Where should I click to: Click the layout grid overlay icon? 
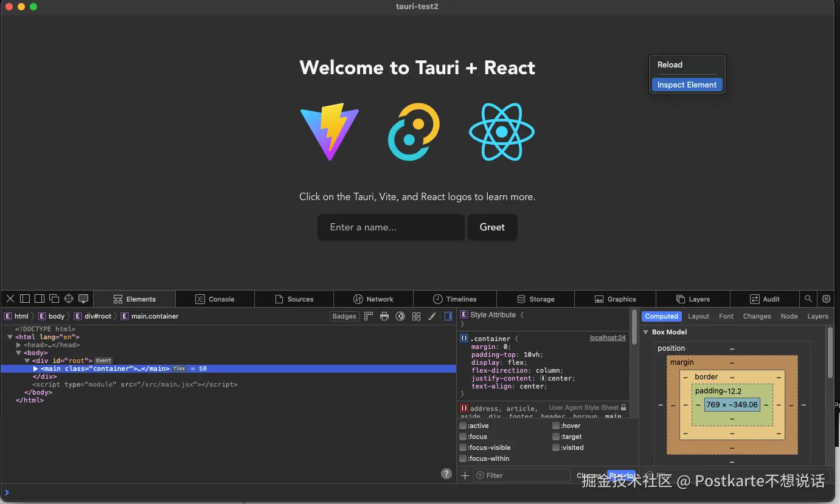coord(416,316)
